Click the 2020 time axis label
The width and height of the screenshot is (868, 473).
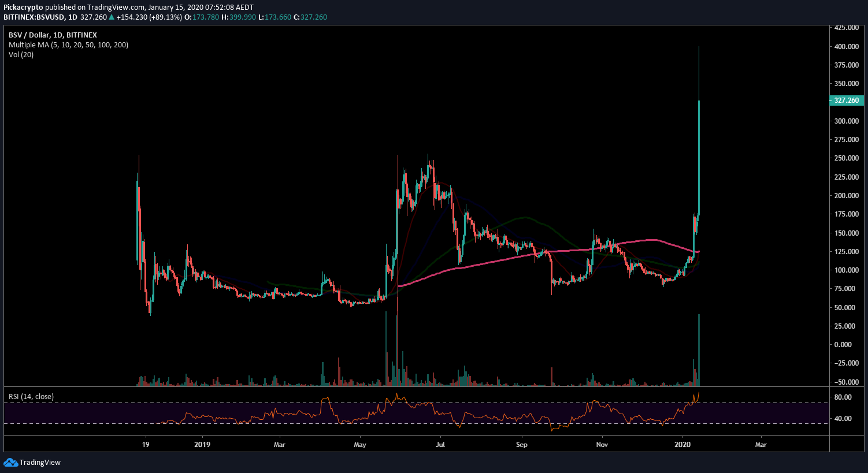point(683,445)
